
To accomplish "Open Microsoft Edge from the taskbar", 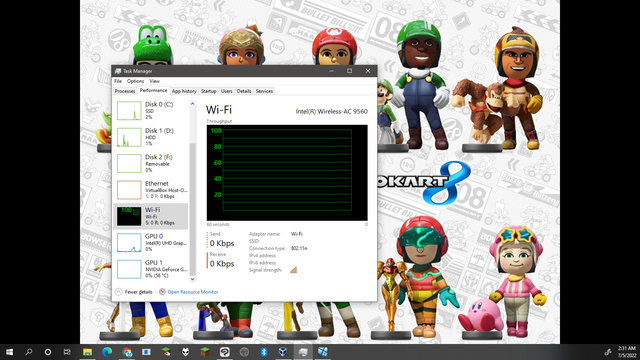I will click(107, 352).
